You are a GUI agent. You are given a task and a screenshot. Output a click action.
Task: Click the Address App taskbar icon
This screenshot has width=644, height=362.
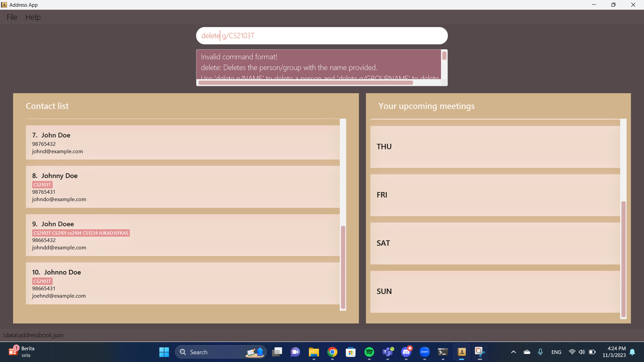pos(462,352)
